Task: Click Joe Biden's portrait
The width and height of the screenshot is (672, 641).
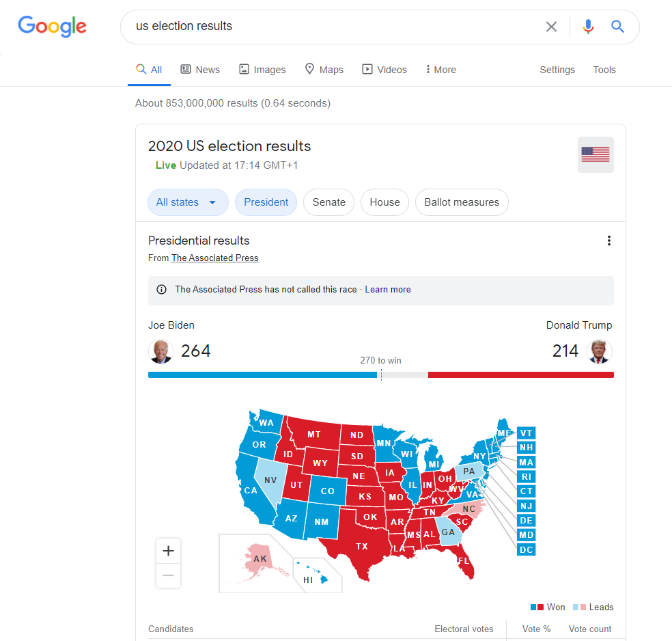Action: (x=160, y=351)
